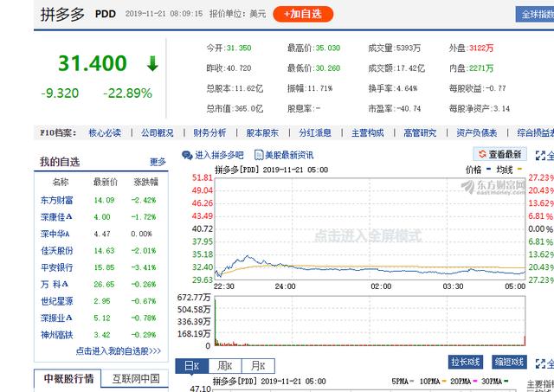Click the change percent -22.89%
The width and height of the screenshot is (554, 392).
(x=127, y=93)
